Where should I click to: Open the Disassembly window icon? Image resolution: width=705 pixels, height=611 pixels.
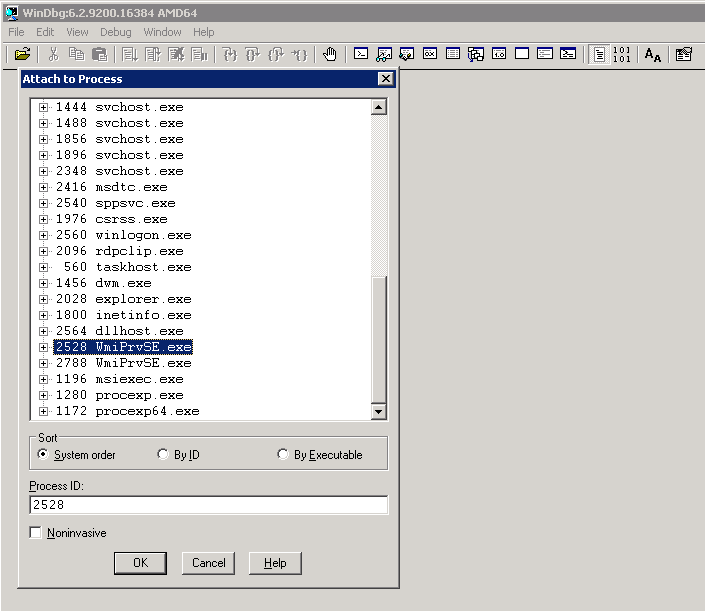[499, 54]
